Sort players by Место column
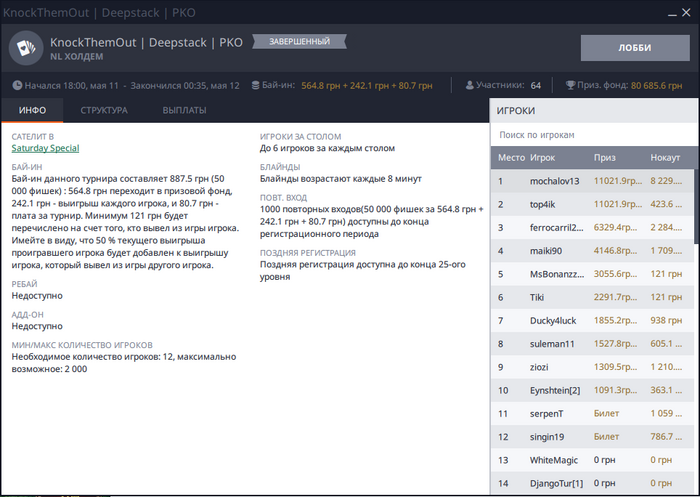700x497 pixels. [511, 158]
